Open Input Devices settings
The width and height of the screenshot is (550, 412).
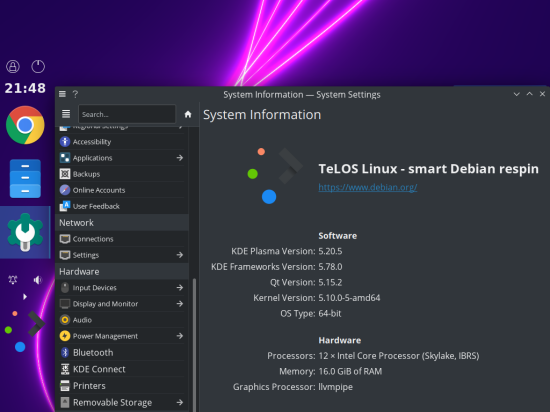point(122,288)
